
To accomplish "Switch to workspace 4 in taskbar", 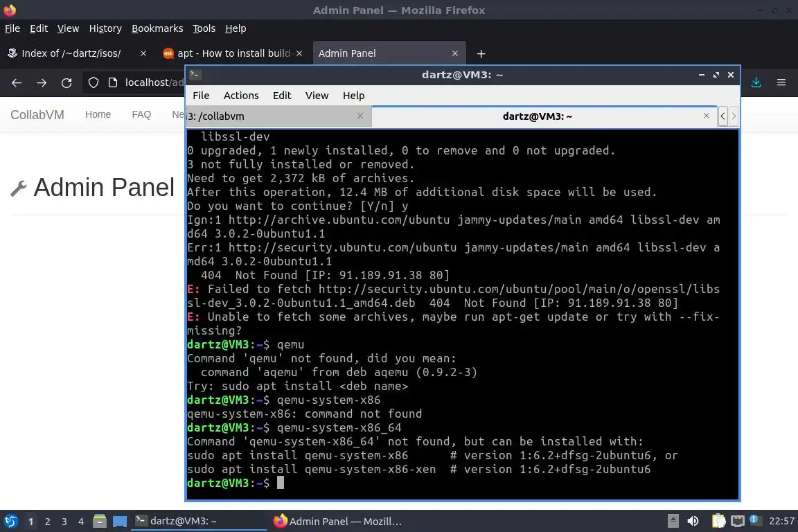I will pyautogui.click(x=81, y=522).
